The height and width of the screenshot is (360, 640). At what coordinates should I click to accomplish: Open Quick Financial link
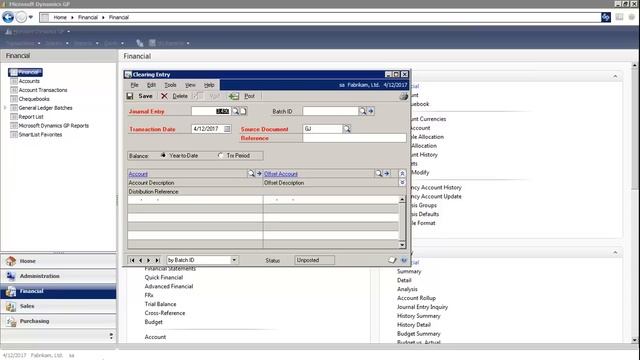164,277
